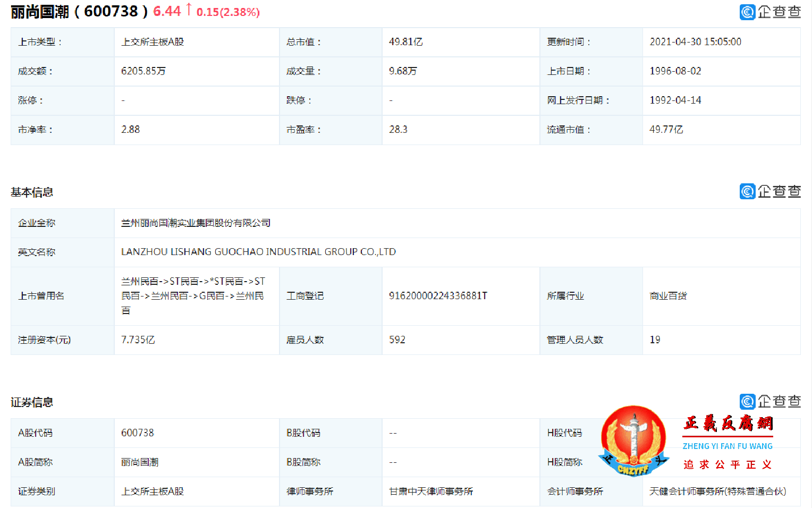Click the 企查查 icon next to 基本信息

[x=771, y=191]
